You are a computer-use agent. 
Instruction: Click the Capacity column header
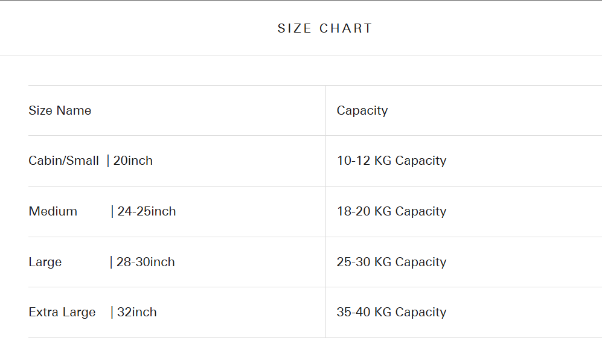(x=362, y=110)
